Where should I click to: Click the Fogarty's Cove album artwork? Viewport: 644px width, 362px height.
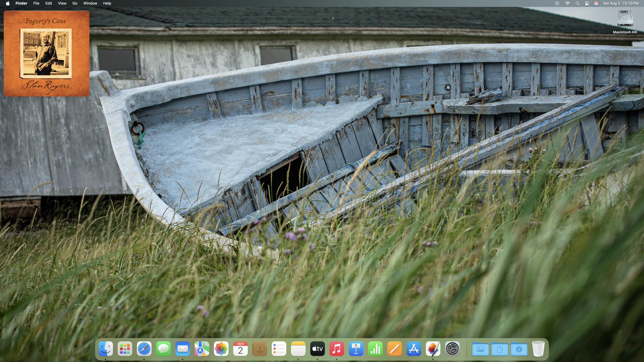(47, 53)
